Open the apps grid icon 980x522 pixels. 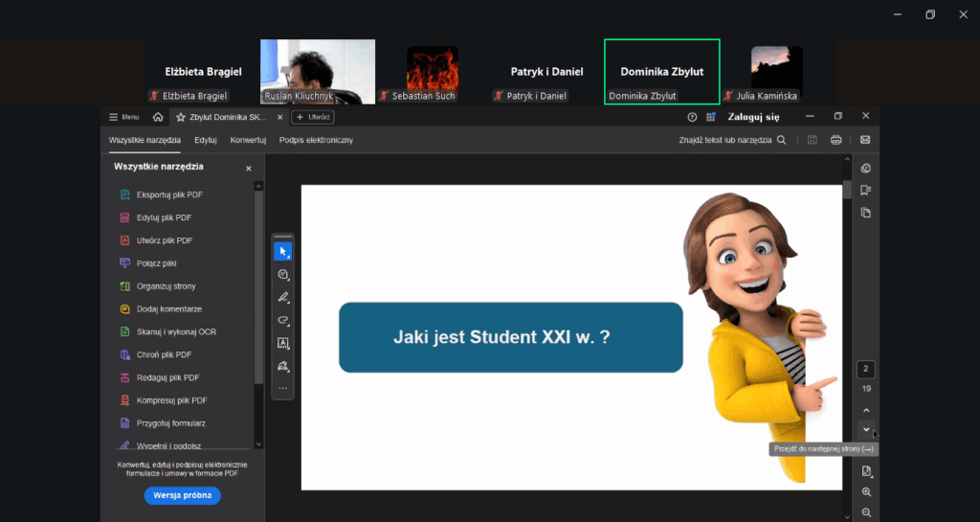point(711,117)
